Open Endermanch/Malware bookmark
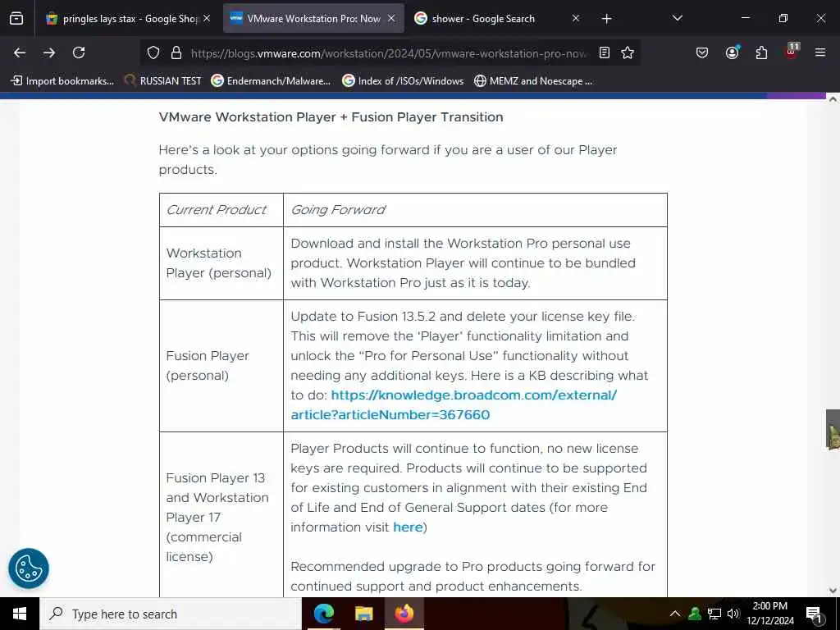This screenshot has height=630, width=840. (x=271, y=81)
